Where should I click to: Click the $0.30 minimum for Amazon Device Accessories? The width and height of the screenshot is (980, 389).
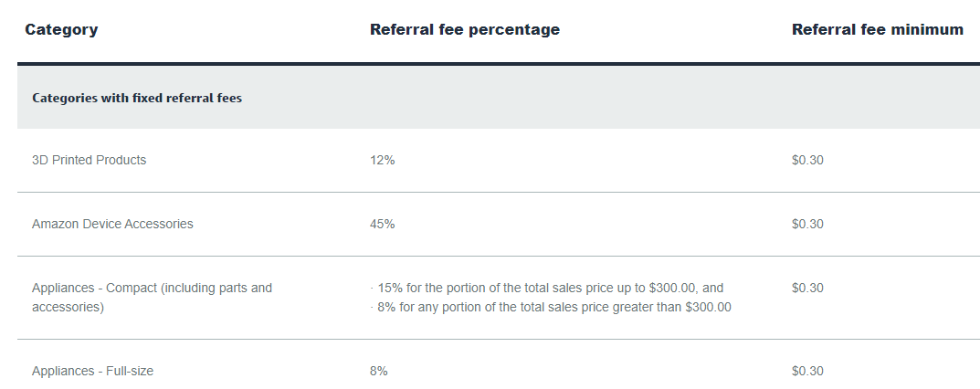click(x=807, y=224)
